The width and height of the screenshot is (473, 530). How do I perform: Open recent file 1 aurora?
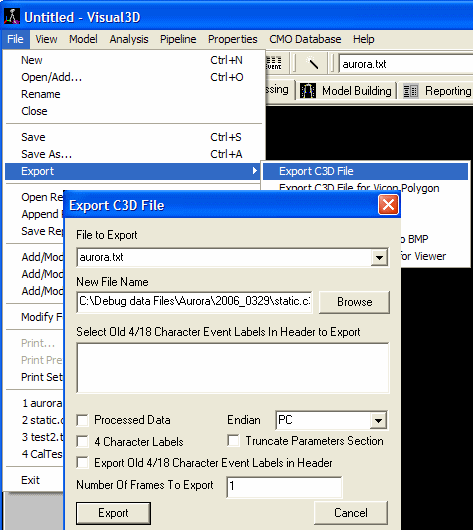(x=34, y=403)
